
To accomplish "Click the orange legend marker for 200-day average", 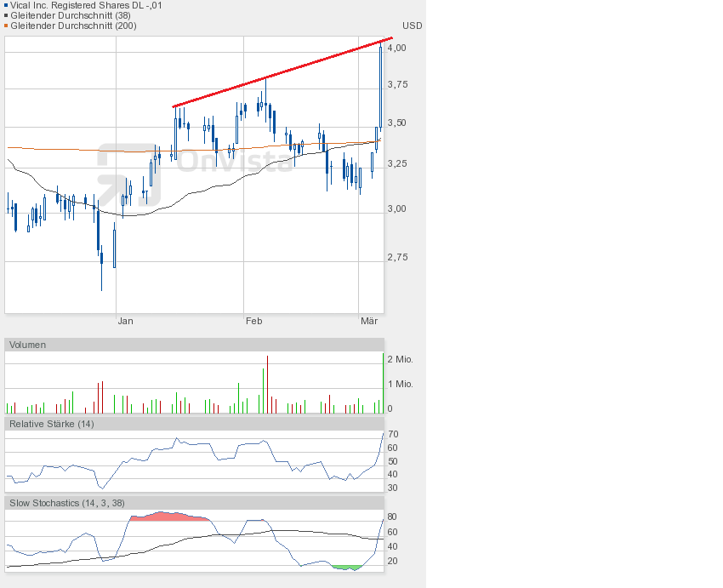I will [x=6, y=26].
